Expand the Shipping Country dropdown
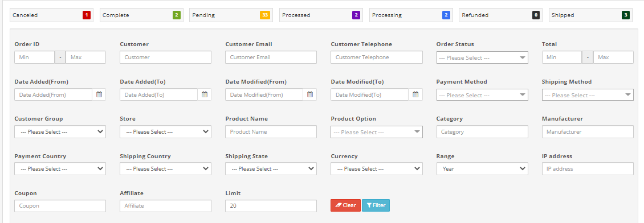 (x=165, y=168)
